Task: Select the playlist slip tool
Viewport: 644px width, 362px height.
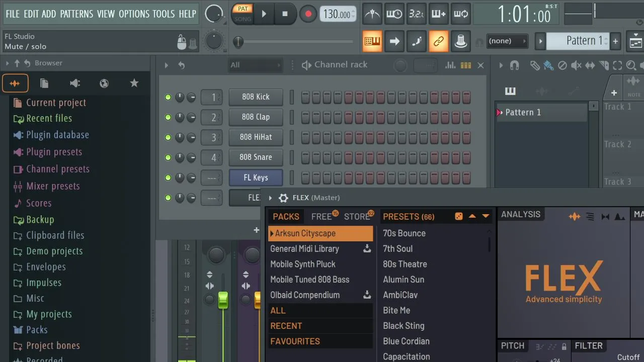Action: tap(590, 65)
